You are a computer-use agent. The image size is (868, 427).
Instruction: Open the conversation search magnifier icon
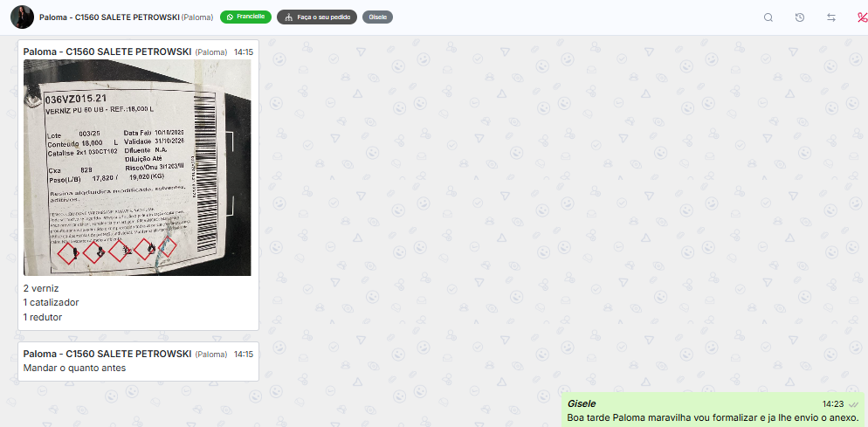click(768, 17)
